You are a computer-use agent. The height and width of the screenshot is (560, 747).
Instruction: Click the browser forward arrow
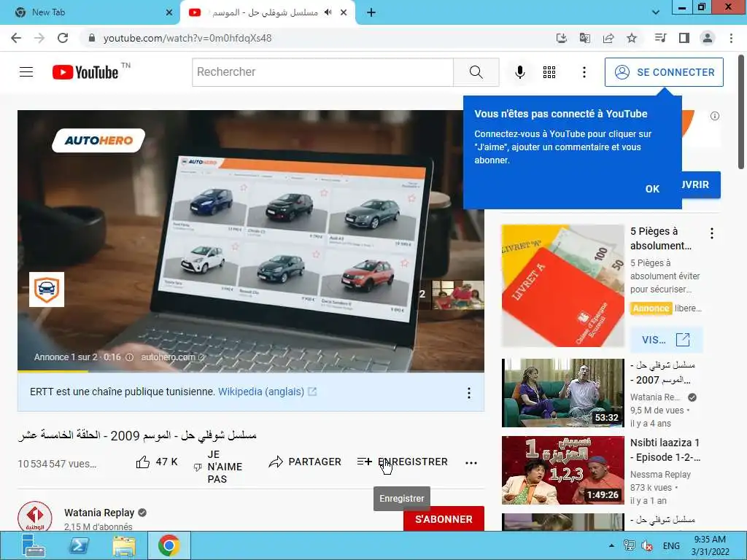point(39,38)
